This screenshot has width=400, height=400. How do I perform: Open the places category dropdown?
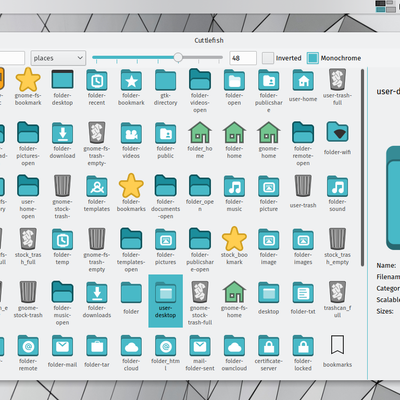pos(58,58)
